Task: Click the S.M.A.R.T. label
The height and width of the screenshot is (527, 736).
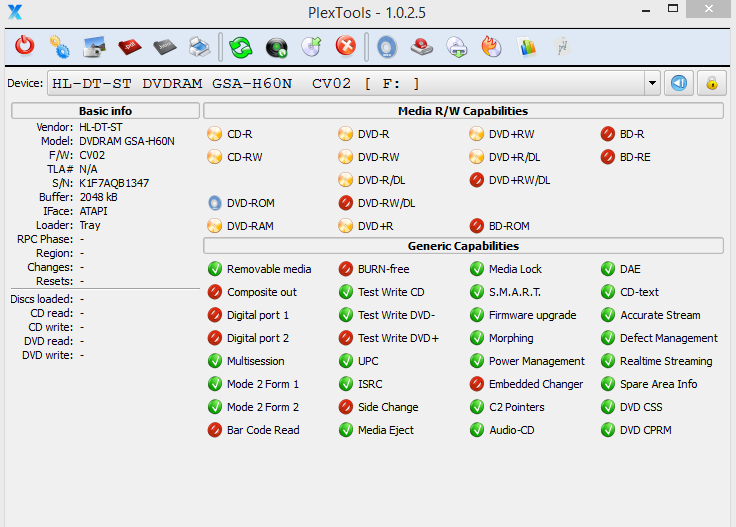Action: (515, 292)
